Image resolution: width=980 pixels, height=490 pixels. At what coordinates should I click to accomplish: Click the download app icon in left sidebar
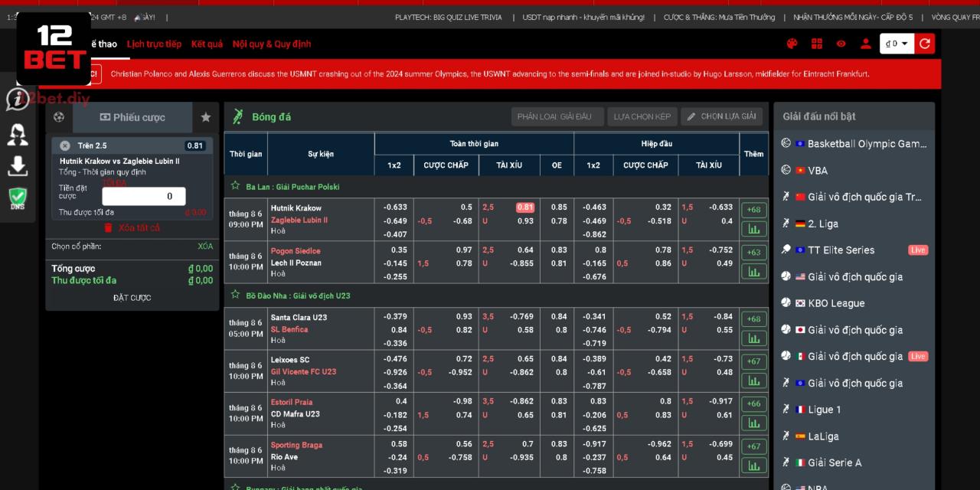(17, 165)
